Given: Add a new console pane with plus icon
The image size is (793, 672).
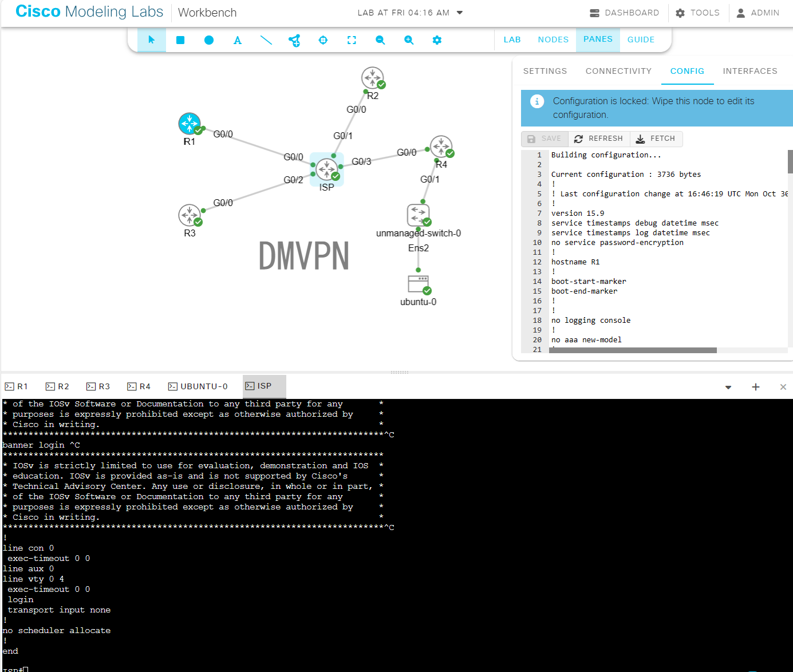Looking at the screenshot, I should 756,387.
